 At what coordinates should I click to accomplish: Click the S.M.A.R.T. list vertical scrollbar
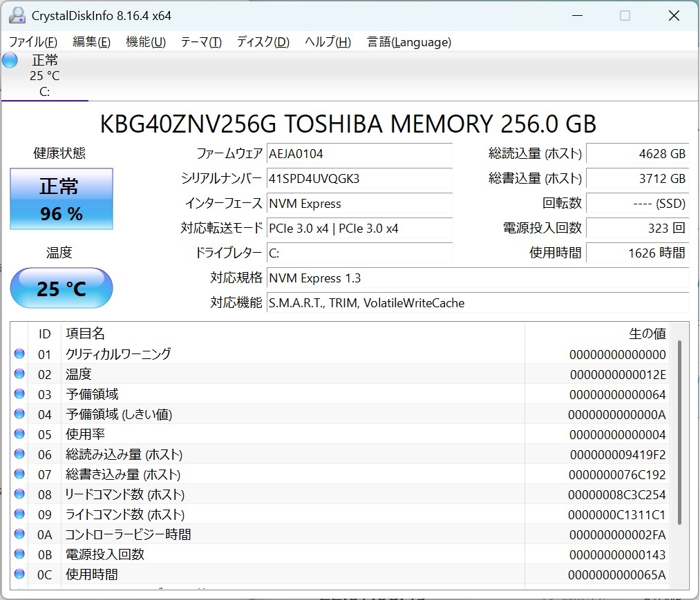pyautogui.click(x=679, y=432)
